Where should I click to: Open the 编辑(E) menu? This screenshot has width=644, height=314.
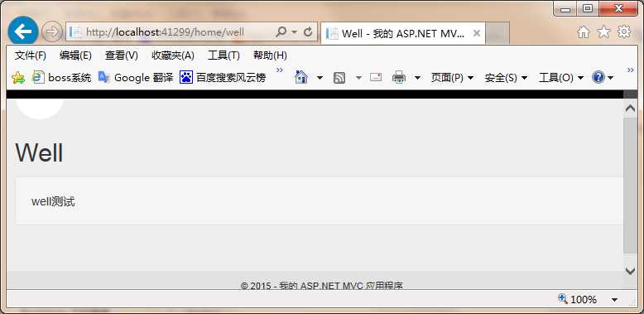click(75, 56)
